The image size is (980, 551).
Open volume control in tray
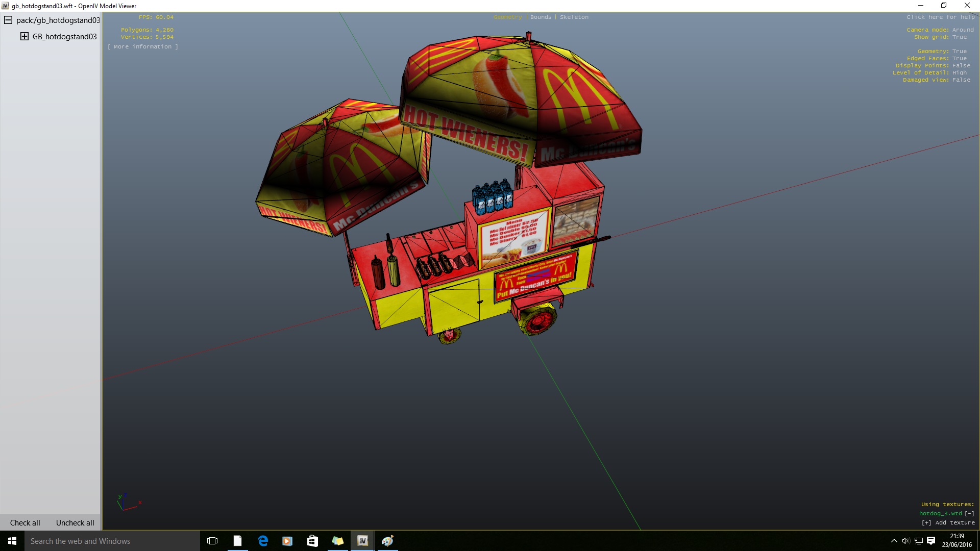tap(906, 541)
